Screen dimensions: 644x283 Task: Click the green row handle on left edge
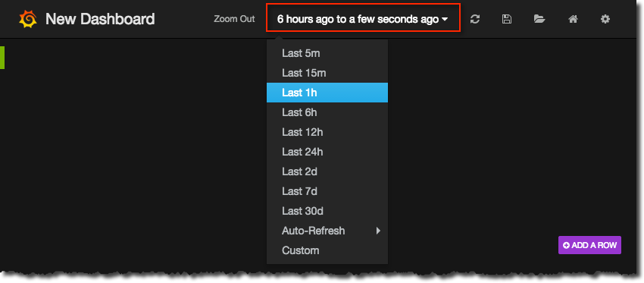click(x=2, y=58)
